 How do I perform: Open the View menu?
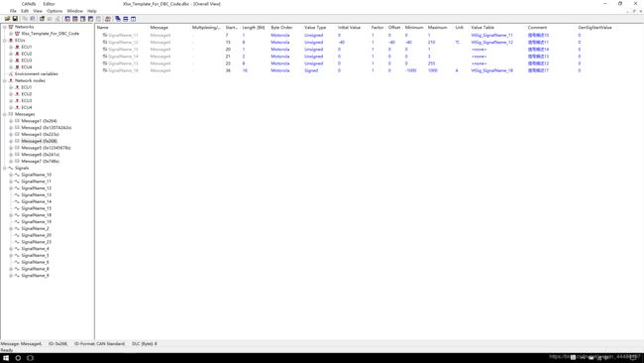point(38,11)
